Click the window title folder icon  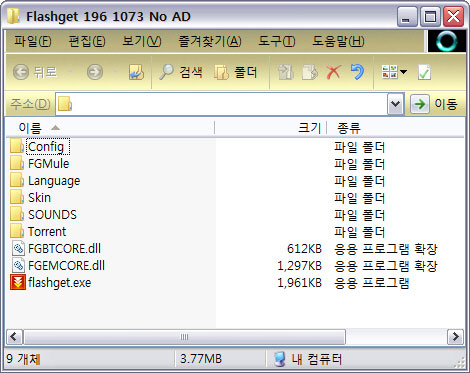(14, 16)
